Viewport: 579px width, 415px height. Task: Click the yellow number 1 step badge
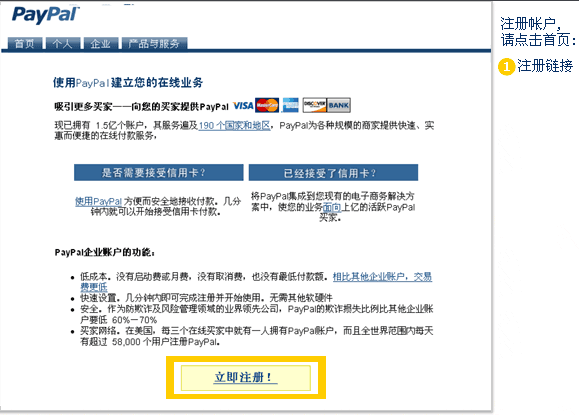coord(506,67)
